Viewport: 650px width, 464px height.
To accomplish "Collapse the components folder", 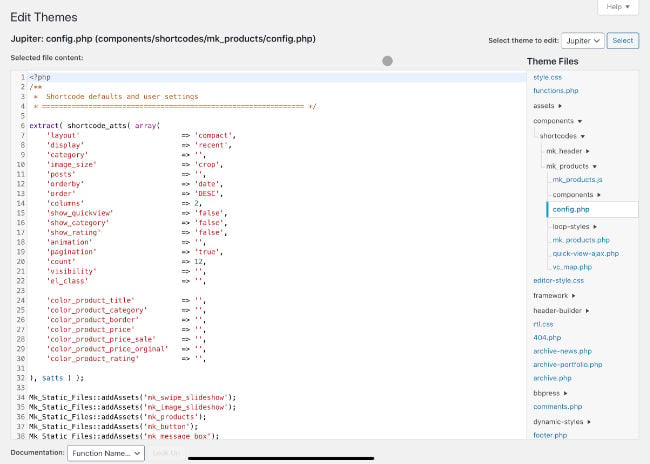I will pos(558,121).
